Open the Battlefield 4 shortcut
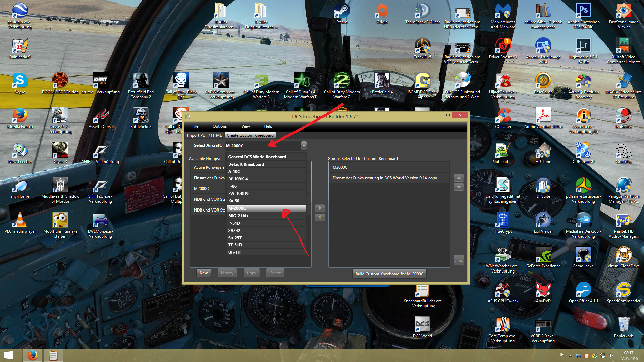Image resolution: width=644 pixels, height=362 pixels. coord(382,83)
